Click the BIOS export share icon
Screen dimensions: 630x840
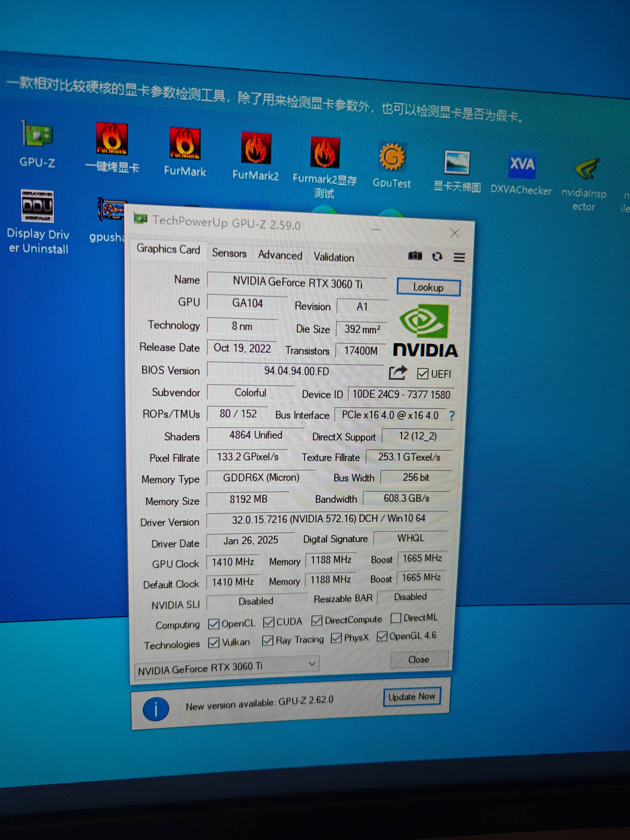click(x=398, y=373)
